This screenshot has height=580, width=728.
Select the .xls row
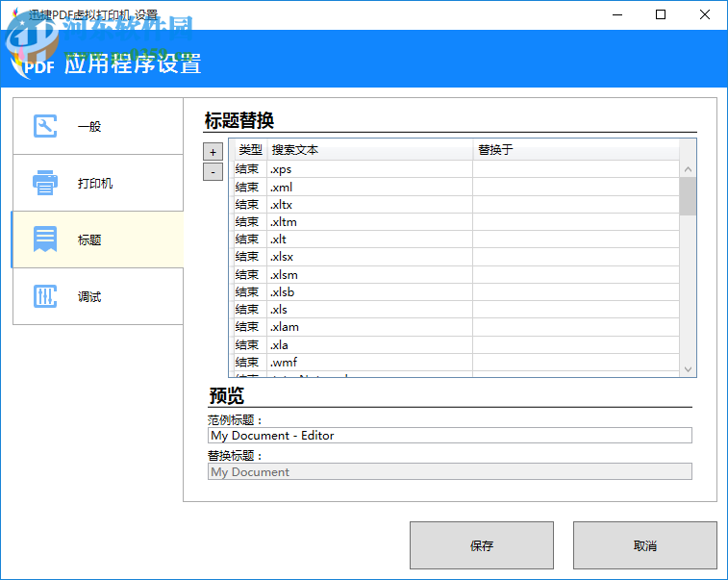tap(457, 310)
